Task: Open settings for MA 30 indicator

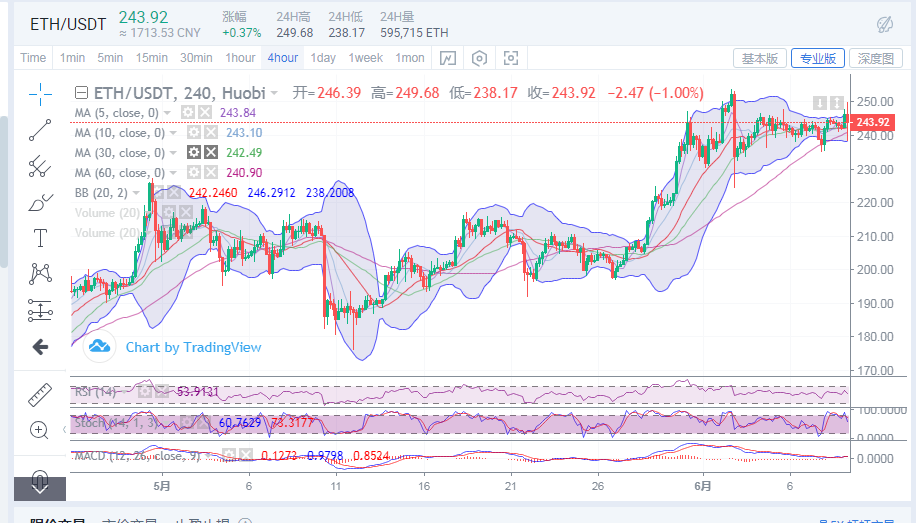Action: (x=195, y=153)
